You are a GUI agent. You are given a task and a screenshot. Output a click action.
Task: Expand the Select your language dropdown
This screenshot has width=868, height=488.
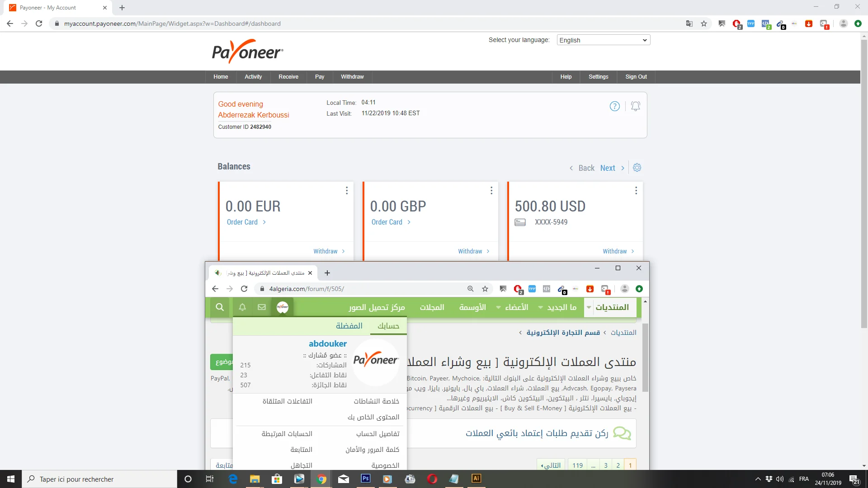[603, 40]
